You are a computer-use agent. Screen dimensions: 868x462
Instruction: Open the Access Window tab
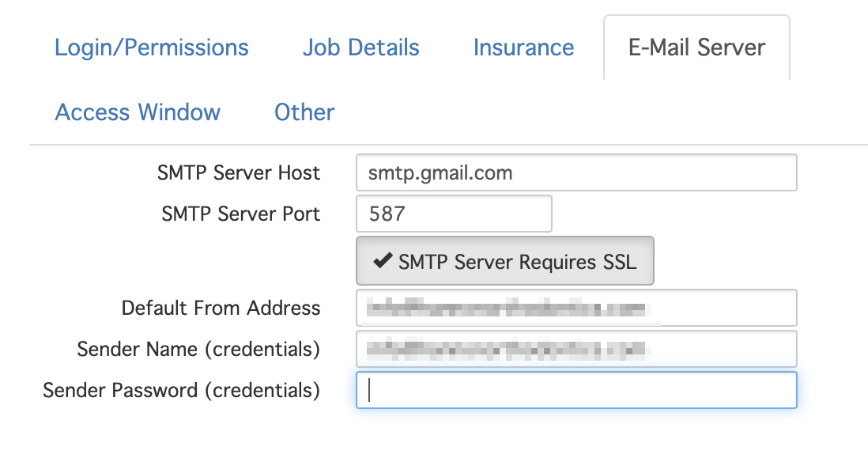(138, 112)
